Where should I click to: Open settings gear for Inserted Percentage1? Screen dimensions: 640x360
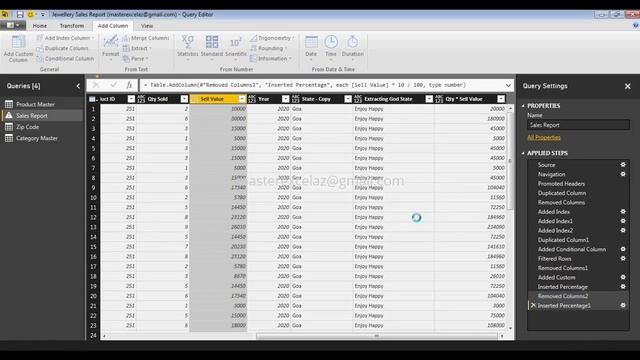pyautogui.click(x=623, y=305)
